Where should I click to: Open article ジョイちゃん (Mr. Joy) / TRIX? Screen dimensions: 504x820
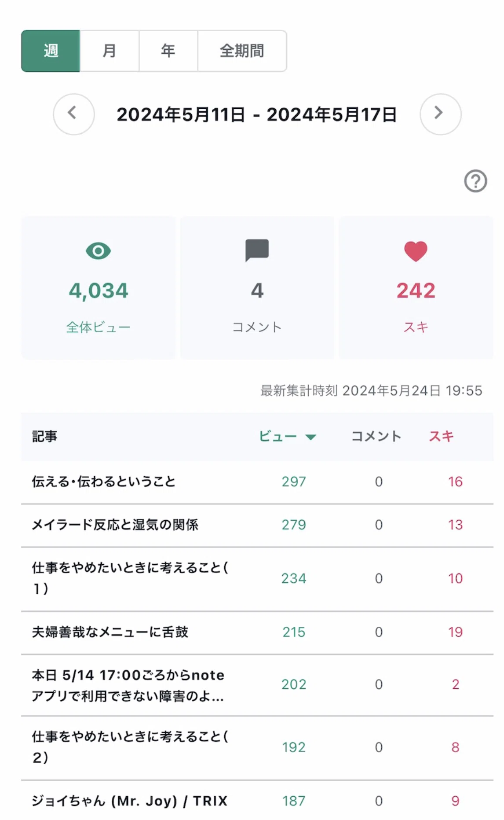pos(130,801)
